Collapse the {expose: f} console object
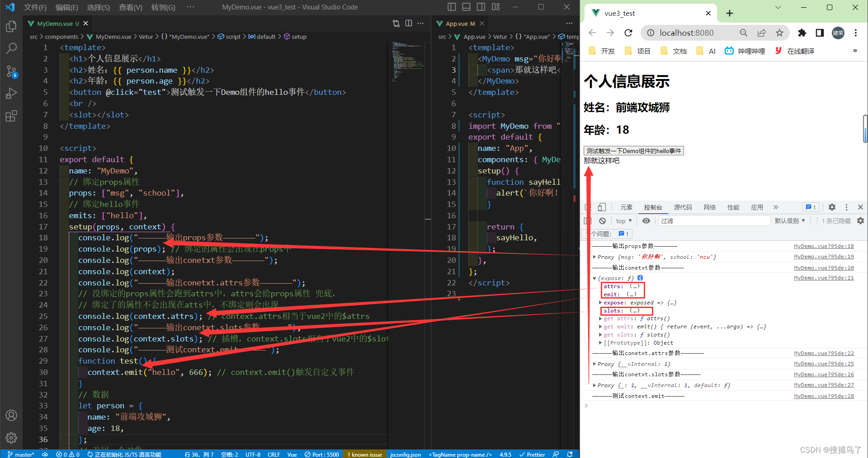 tap(594, 278)
